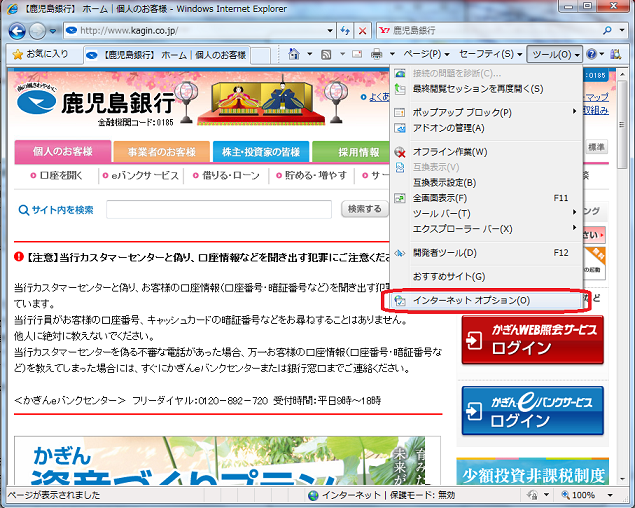Click the red Stop loading icon
Image resolution: width=635 pixels, height=508 pixels.
[x=362, y=30]
